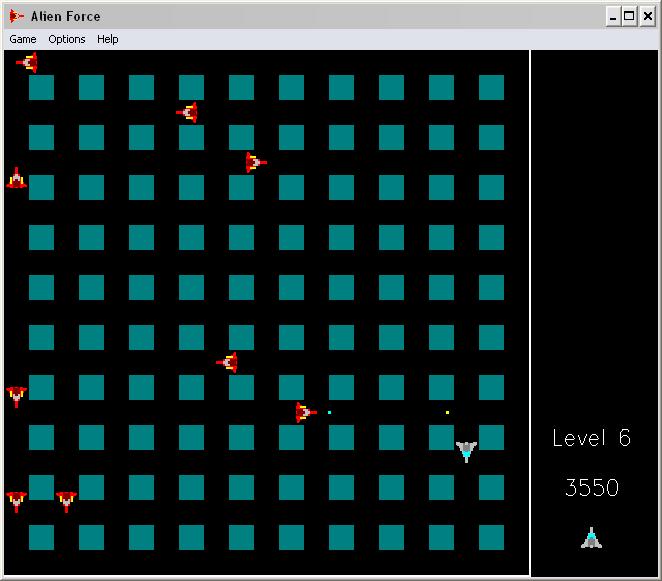The height and width of the screenshot is (581, 662).
Task: Click the red alien ship between the first two rows of squares
Action: point(187,112)
